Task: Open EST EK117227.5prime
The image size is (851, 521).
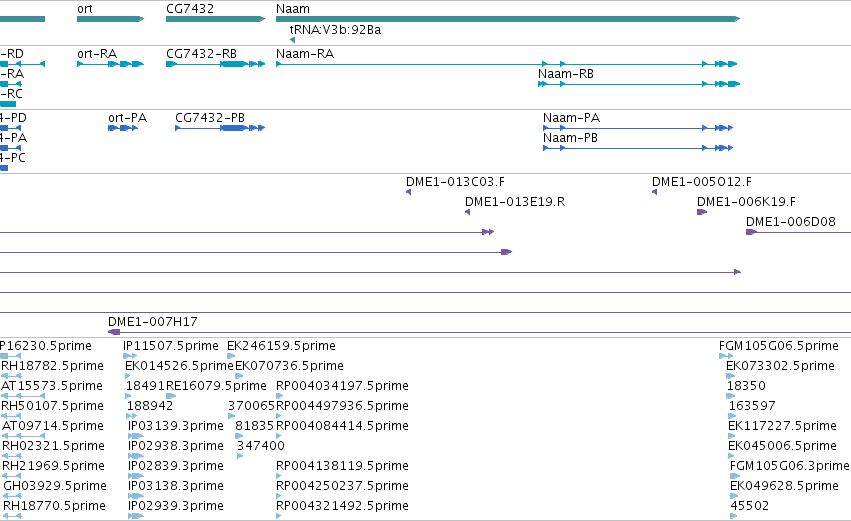Action: pyautogui.click(x=782, y=426)
